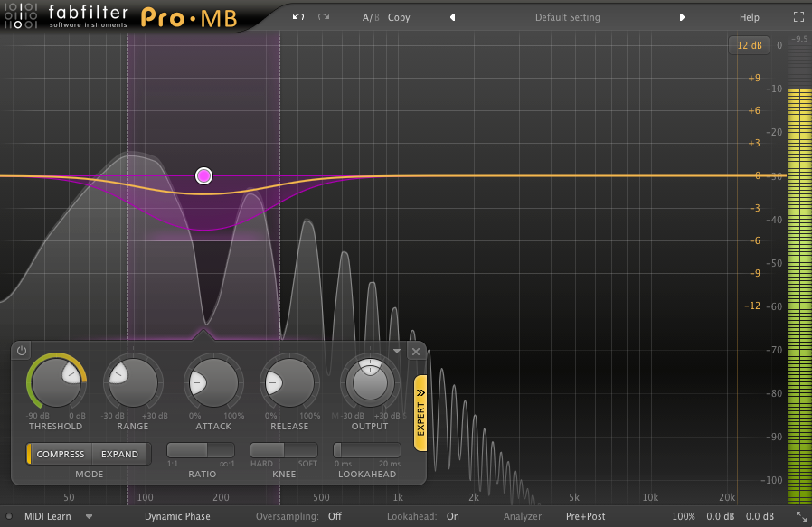Image resolution: width=812 pixels, height=527 pixels.
Task: Go to next preset with right arrow
Action: tap(682, 17)
